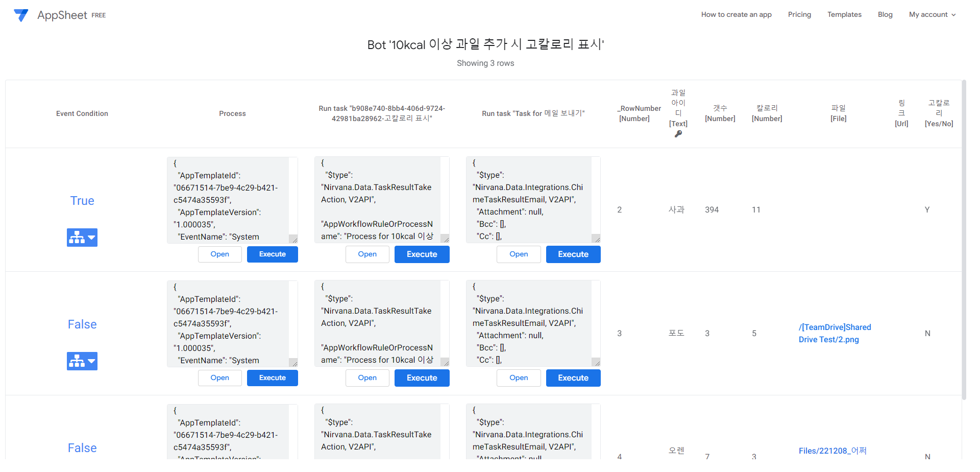Click the Bot title heading
The image size is (980, 472).
485,44
